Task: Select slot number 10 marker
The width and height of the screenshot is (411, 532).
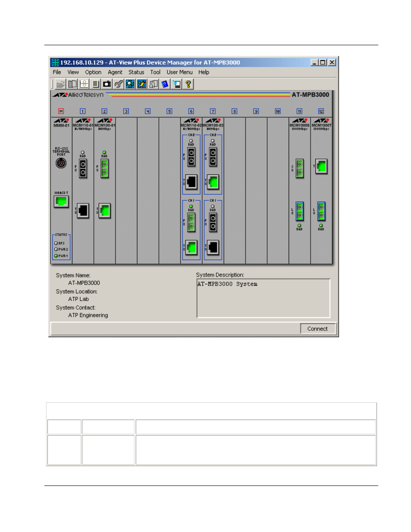Action: tap(278, 111)
